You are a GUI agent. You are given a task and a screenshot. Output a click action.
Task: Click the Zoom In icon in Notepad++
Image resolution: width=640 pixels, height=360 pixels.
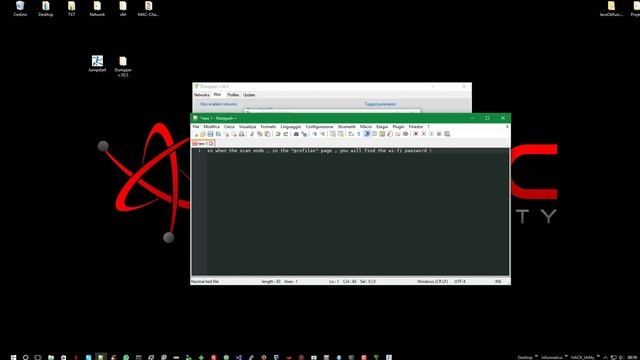click(x=315, y=134)
